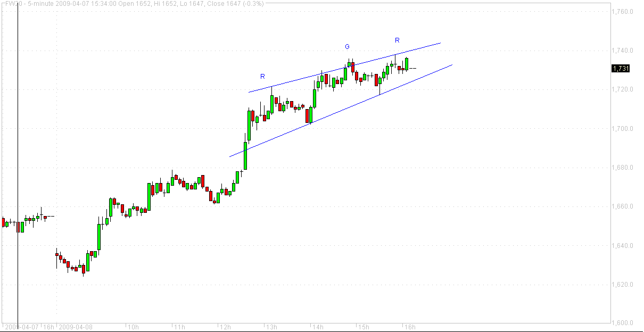Click the final 16h label on time axis

click(x=409, y=327)
